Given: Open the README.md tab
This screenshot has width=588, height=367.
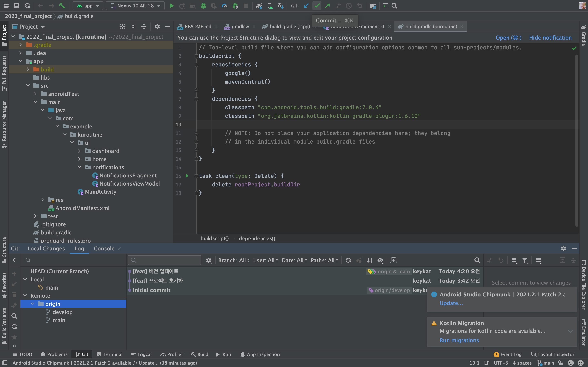Looking at the screenshot, I should pos(197,27).
